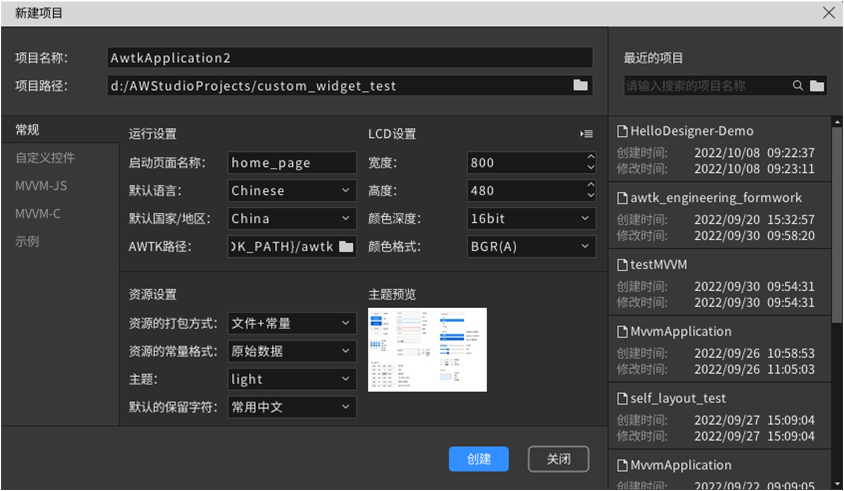
Task: Click scrollbar up arrow in recent list
Action: tap(836, 122)
